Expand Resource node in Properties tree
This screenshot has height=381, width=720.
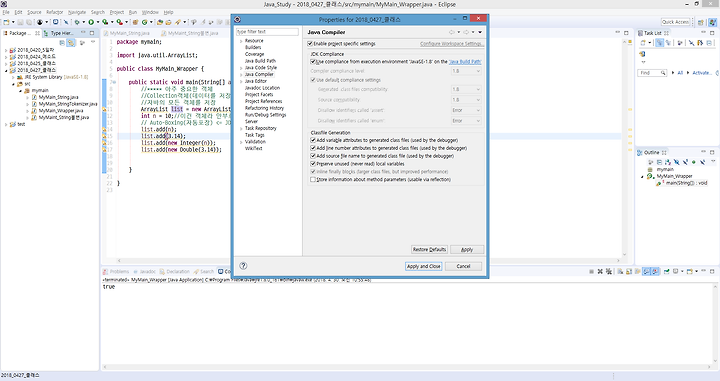241,41
